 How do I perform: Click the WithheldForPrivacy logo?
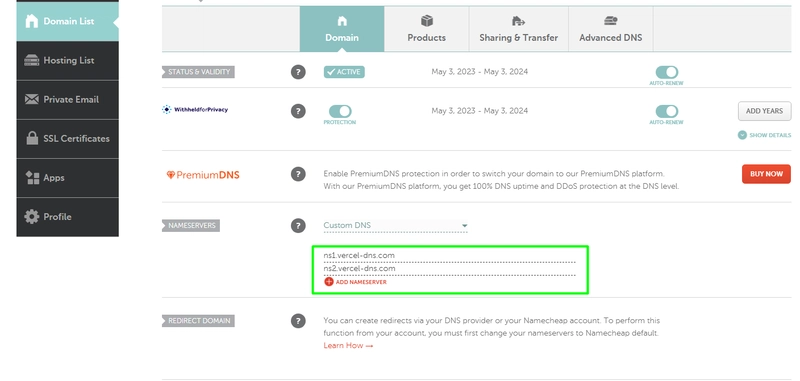195,110
